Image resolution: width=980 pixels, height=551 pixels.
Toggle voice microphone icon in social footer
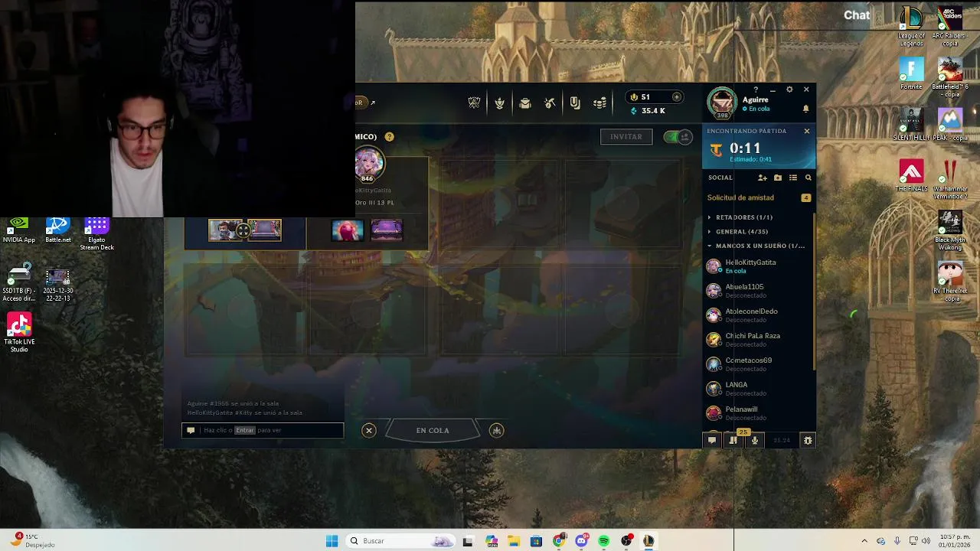(755, 440)
